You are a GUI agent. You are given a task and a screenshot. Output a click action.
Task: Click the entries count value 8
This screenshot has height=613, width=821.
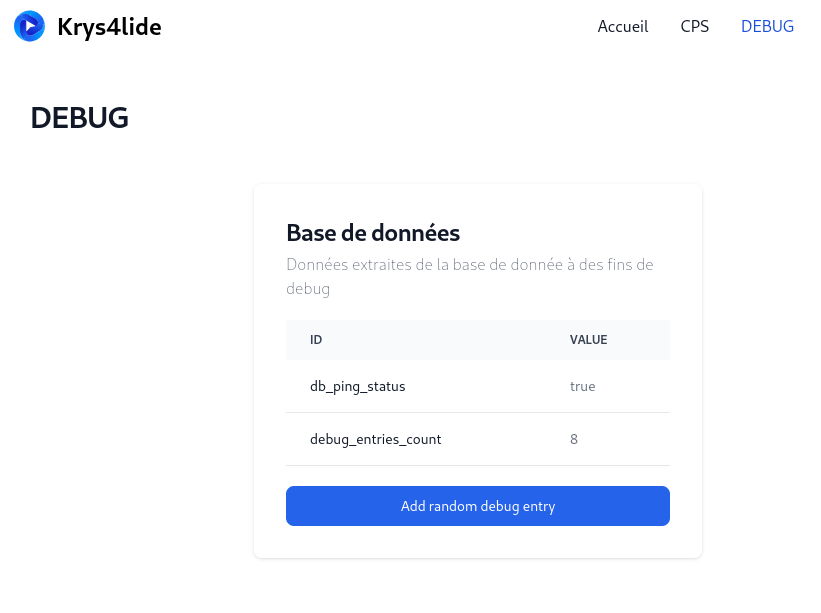pyautogui.click(x=574, y=439)
